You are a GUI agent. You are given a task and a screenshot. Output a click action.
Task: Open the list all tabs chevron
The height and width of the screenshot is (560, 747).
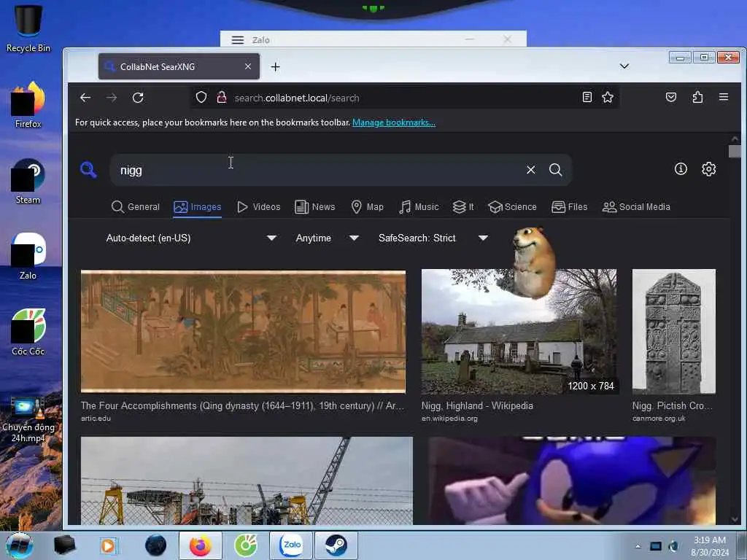tap(624, 66)
